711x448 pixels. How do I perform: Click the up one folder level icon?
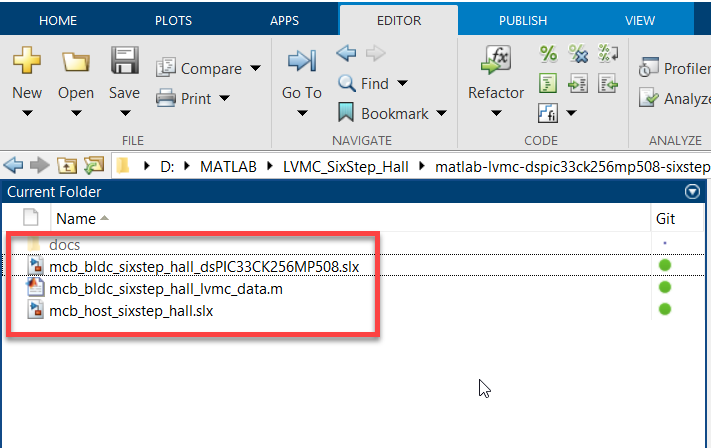coord(67,166)
